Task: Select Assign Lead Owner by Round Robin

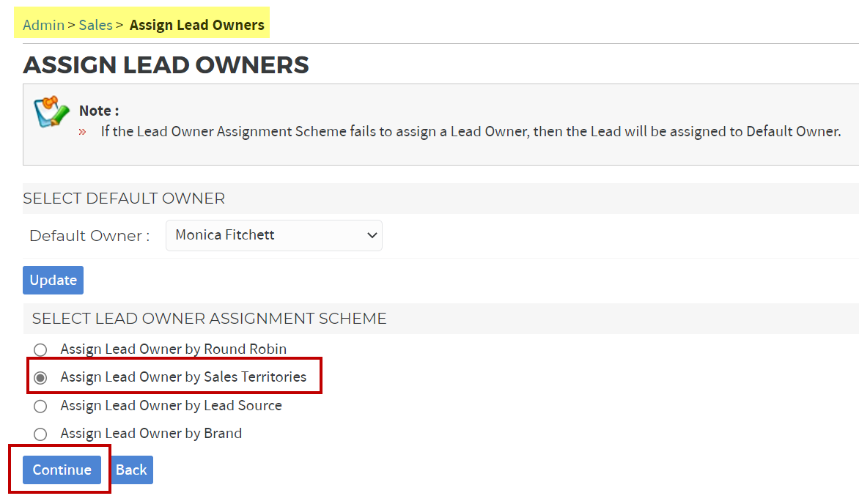Action: coord(40,349)
